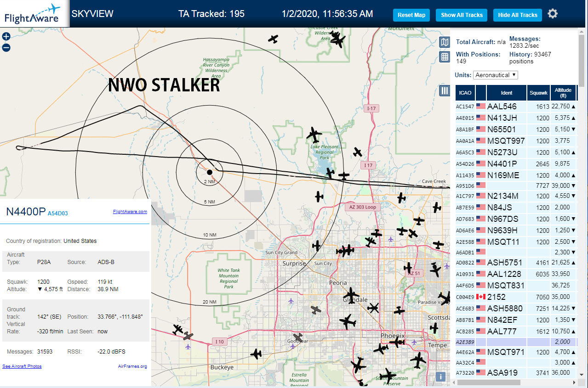Sort table by ICAO column header
This screenshot has height=388, width=588.
pos(465,93)
